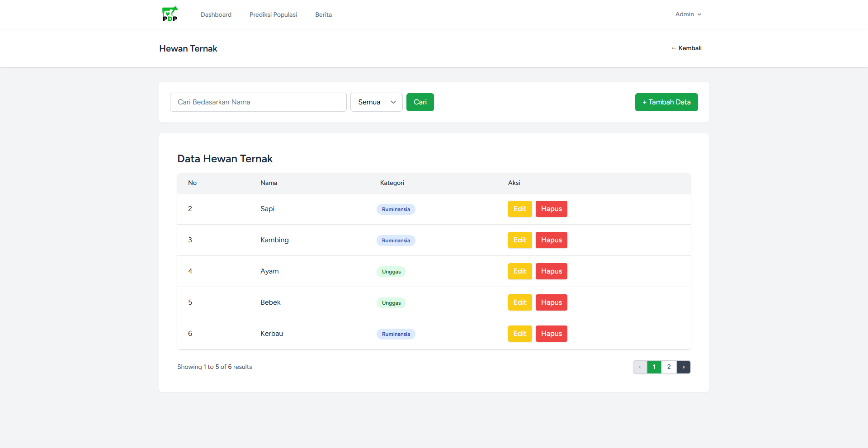
Task: Select the Unggas badge on Ayam row
Action: [391, 272]
